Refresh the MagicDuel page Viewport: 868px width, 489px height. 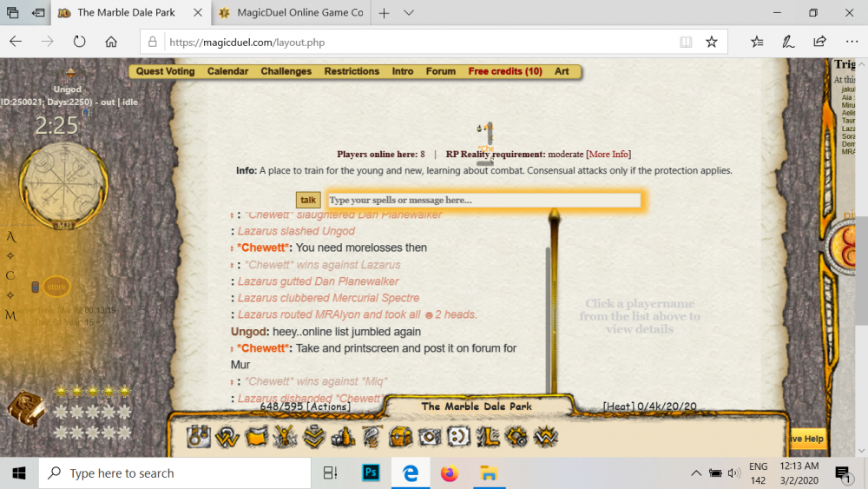pos(79,42)
